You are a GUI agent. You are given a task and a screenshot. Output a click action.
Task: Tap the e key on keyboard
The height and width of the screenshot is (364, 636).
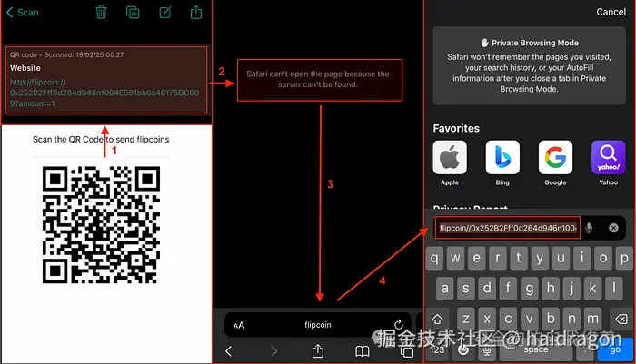point(476,258)
